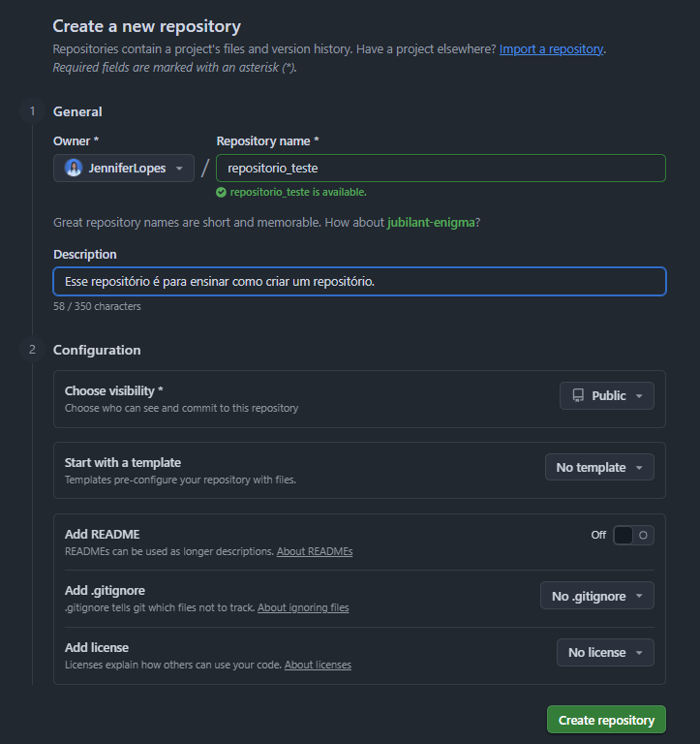Open the About ignoring files link

(303, 608)
